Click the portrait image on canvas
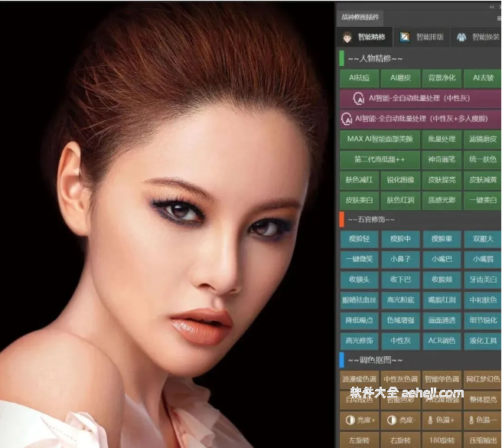502x448 pixels. 168,230
